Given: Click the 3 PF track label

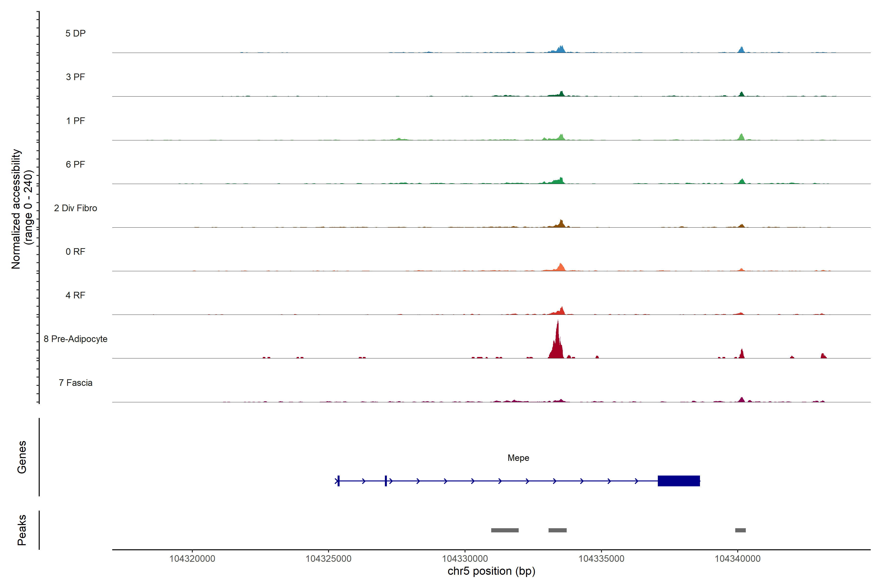Looking at the screenshot, I should coord(75,77).
